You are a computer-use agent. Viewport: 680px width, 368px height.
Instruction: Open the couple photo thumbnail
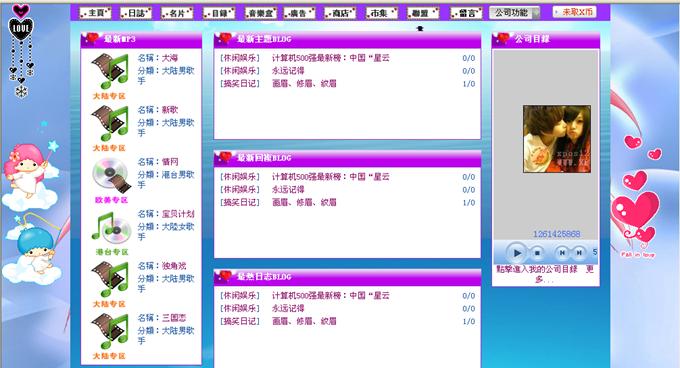(557, 139)
